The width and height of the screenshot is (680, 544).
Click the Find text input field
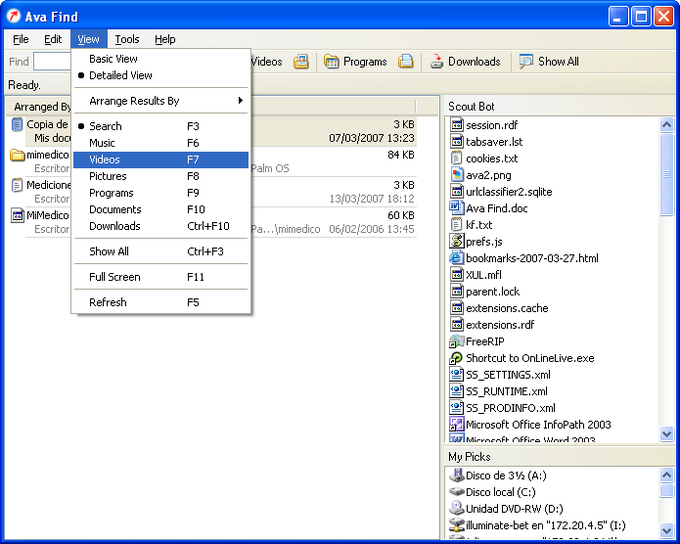coord(52,62)
